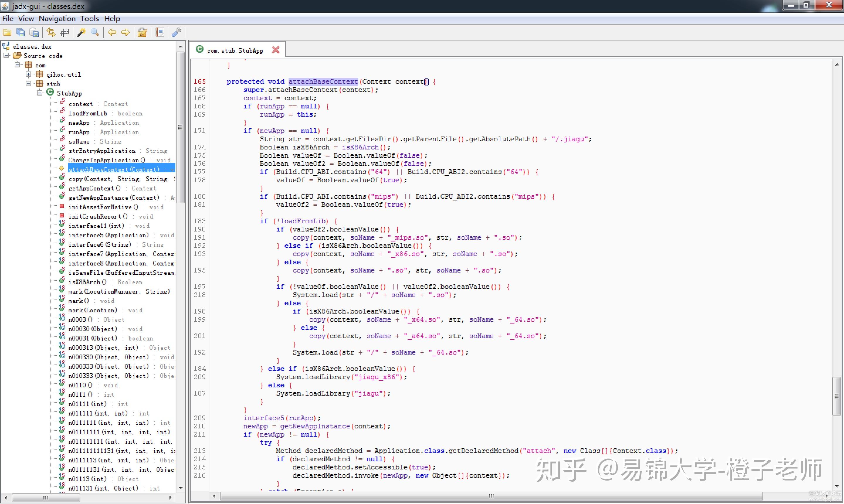
Task: Select method interface11(int)
Action: click(109, 226)
